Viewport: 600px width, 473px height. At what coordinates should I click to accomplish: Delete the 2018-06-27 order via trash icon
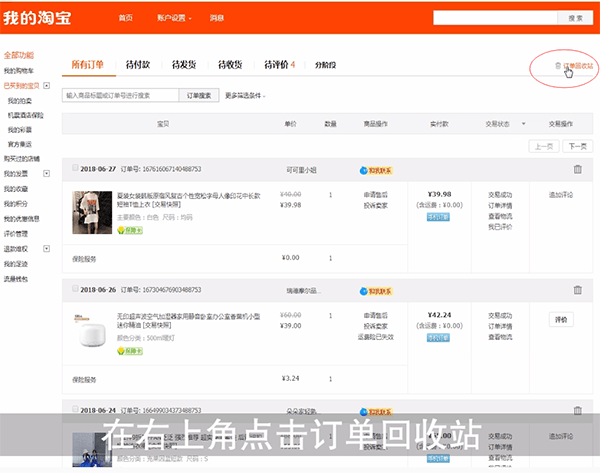click(577, 169)
